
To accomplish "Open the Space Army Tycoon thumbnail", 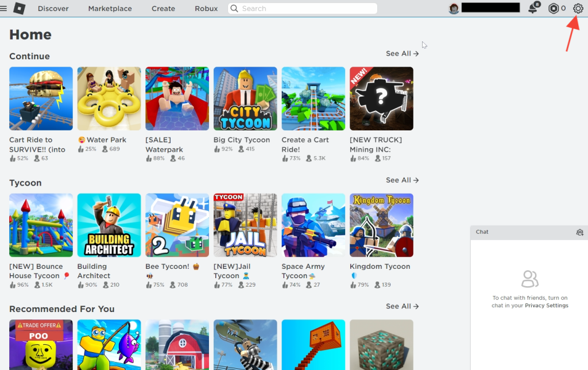I will (314, 225).
